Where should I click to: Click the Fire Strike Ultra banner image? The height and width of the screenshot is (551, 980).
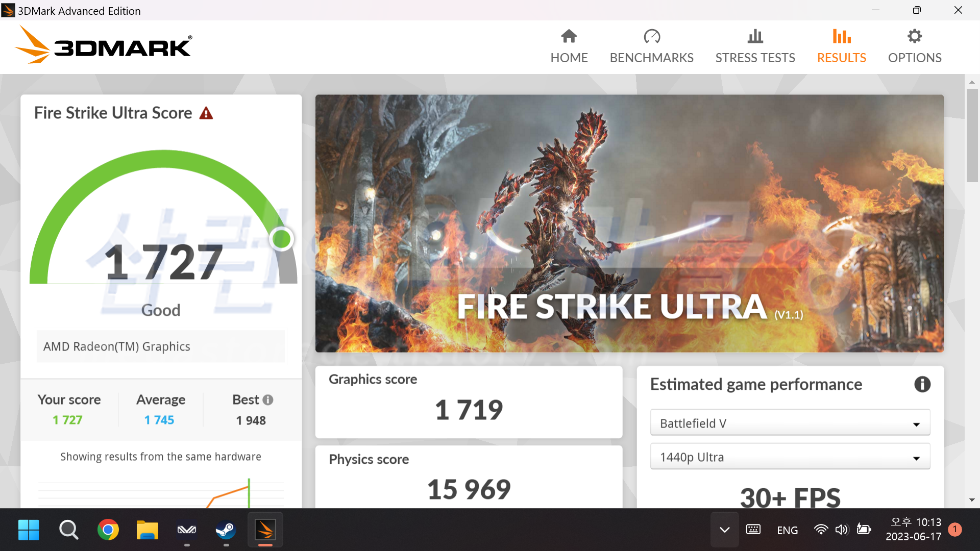pos(629,223)
